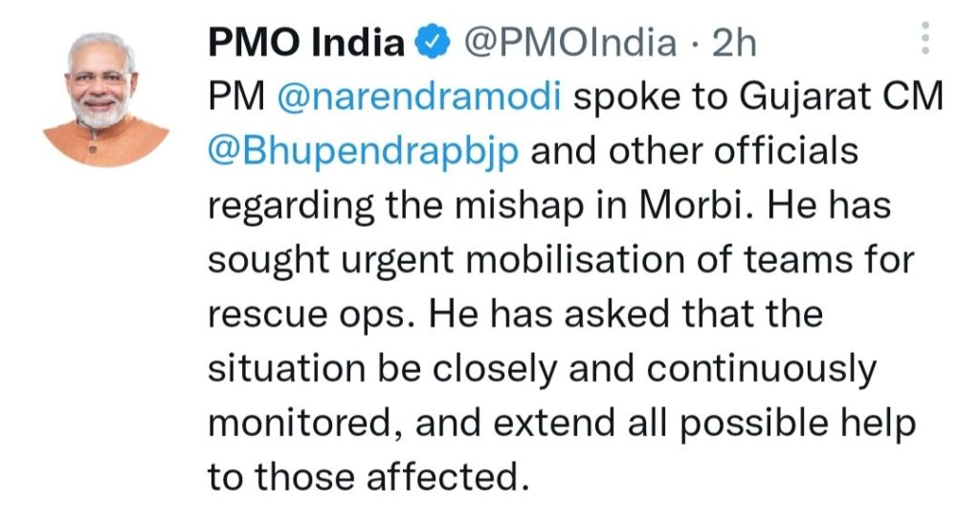Open the tweet's more options menu
980x525 pixels.
coord(924,37)
